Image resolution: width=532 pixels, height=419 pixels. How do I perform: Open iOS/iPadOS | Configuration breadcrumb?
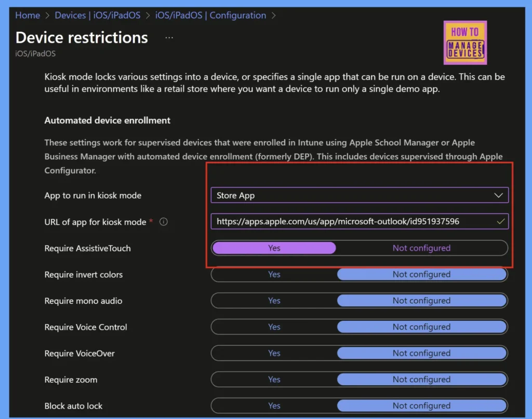click(210, 15)
